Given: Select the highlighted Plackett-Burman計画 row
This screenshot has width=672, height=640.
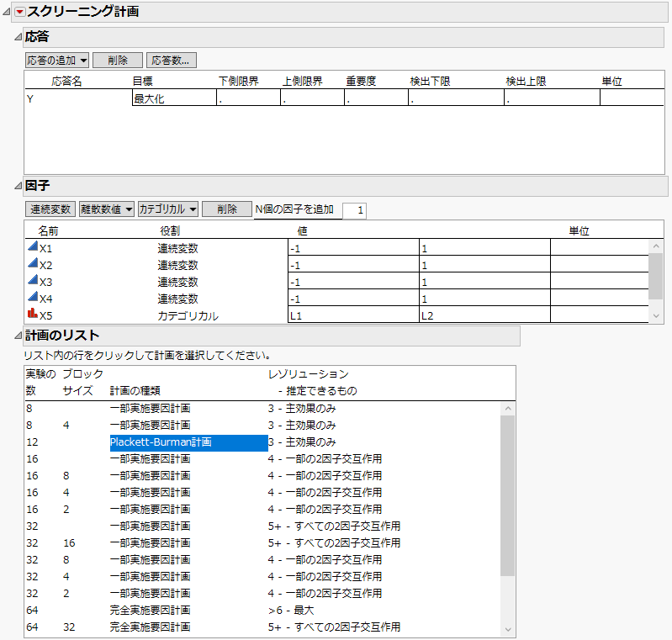Looking at the screenshot, I should [x=262, y=442].
